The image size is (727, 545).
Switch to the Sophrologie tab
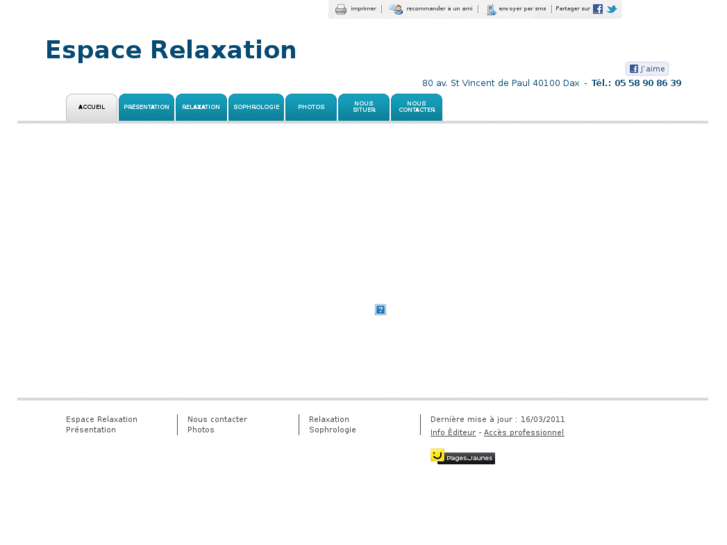256,107
